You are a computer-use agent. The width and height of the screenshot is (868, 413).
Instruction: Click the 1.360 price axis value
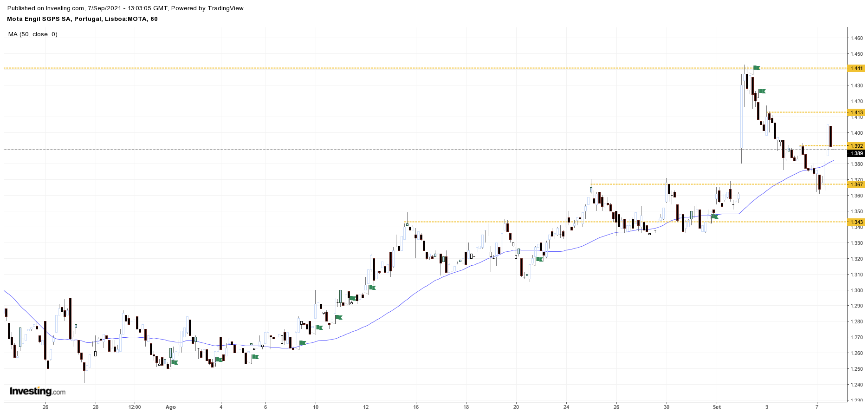[856, 196]
